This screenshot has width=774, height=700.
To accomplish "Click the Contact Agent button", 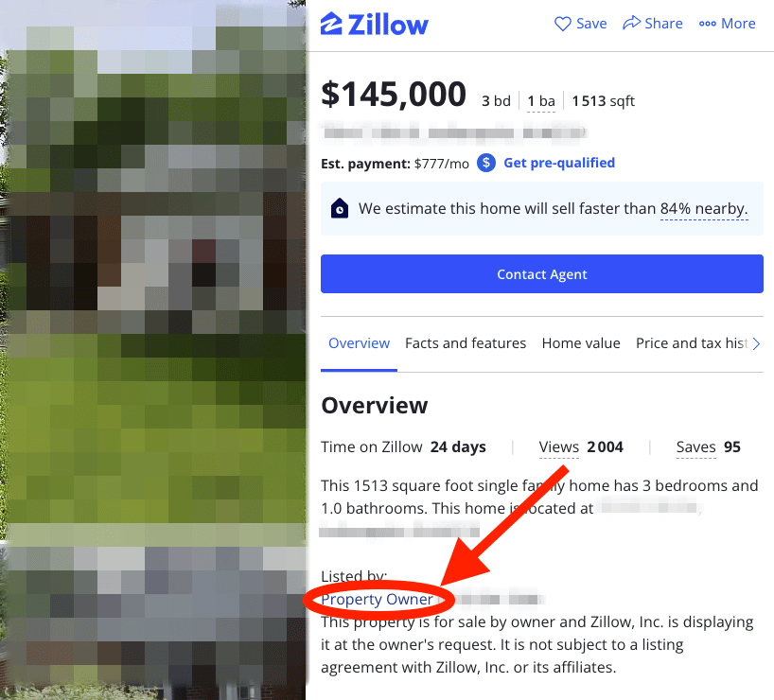I will (542, 274).
